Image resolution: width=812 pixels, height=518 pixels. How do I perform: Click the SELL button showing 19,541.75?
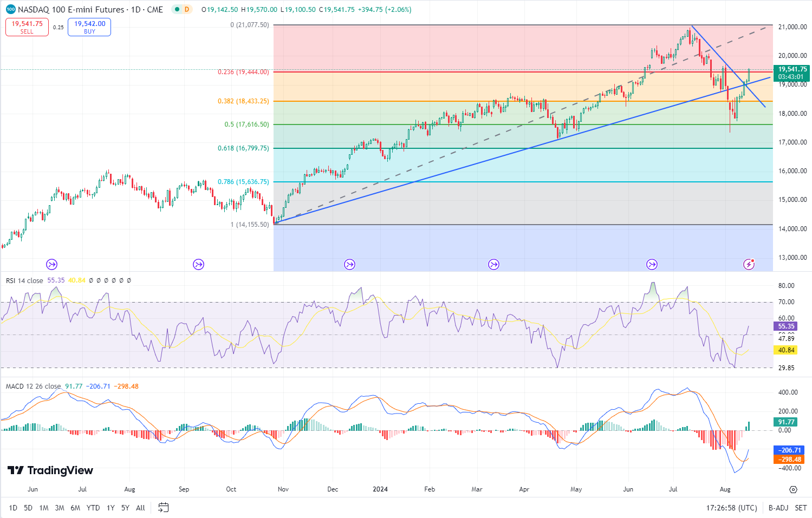tap(27, 26)
